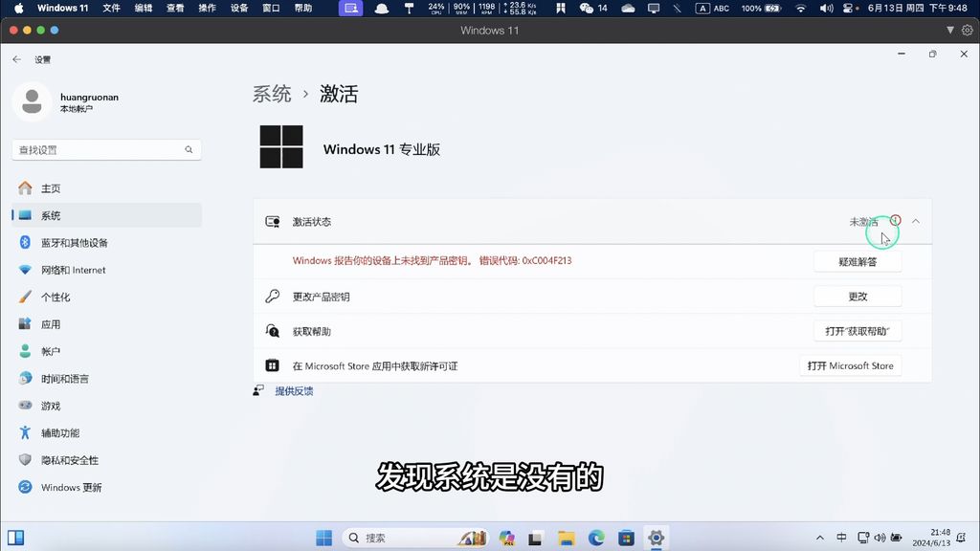Click the taskbar 搜索 search box
980x551 pixels.
[x=415, y=538]
